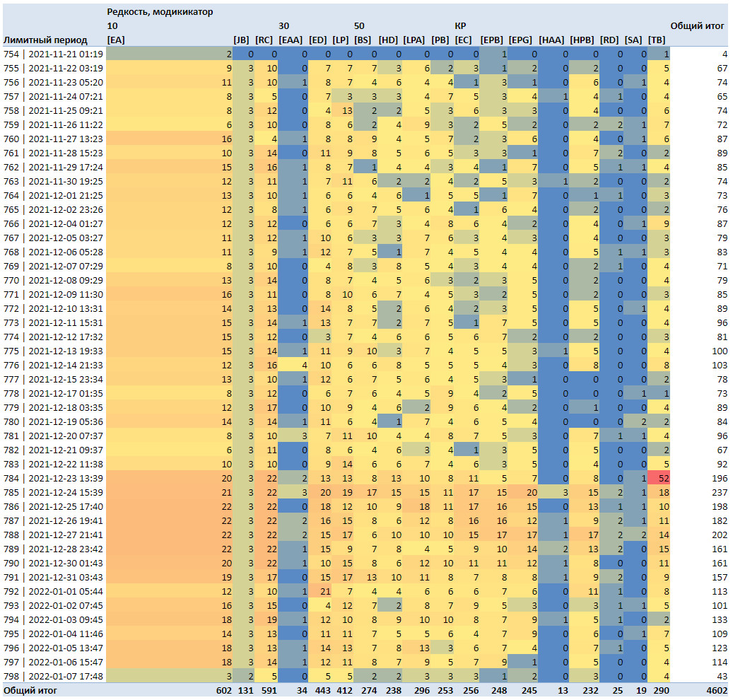Click row label '798 | 2022-01-07 17:48'
Screen dimensions: 733x700
pos(53,676)
